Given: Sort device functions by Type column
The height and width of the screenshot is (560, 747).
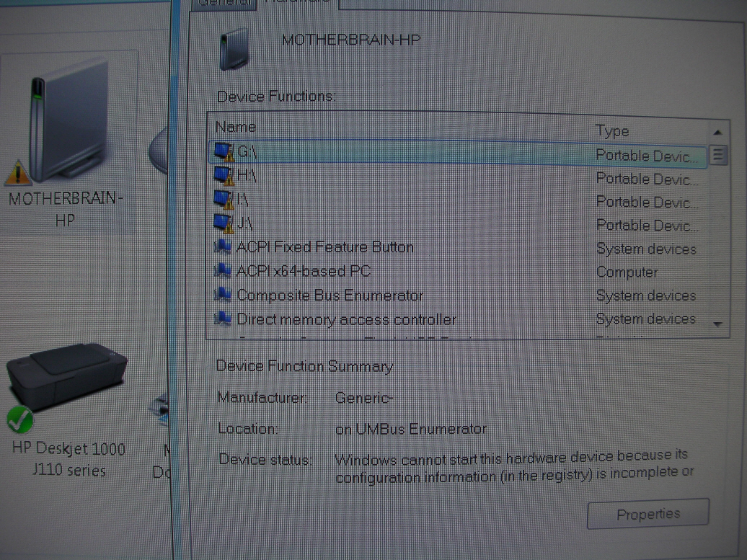Looking at the screenshot, I should 612,131.
